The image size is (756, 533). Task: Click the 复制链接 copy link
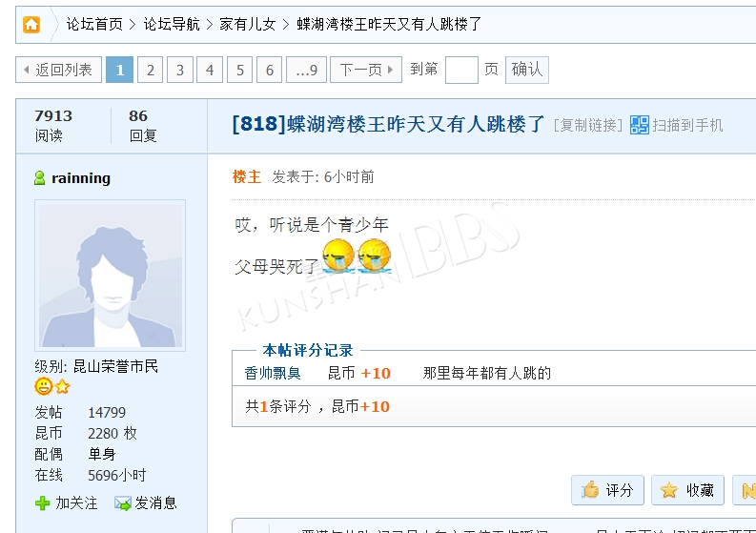point(587,126)
